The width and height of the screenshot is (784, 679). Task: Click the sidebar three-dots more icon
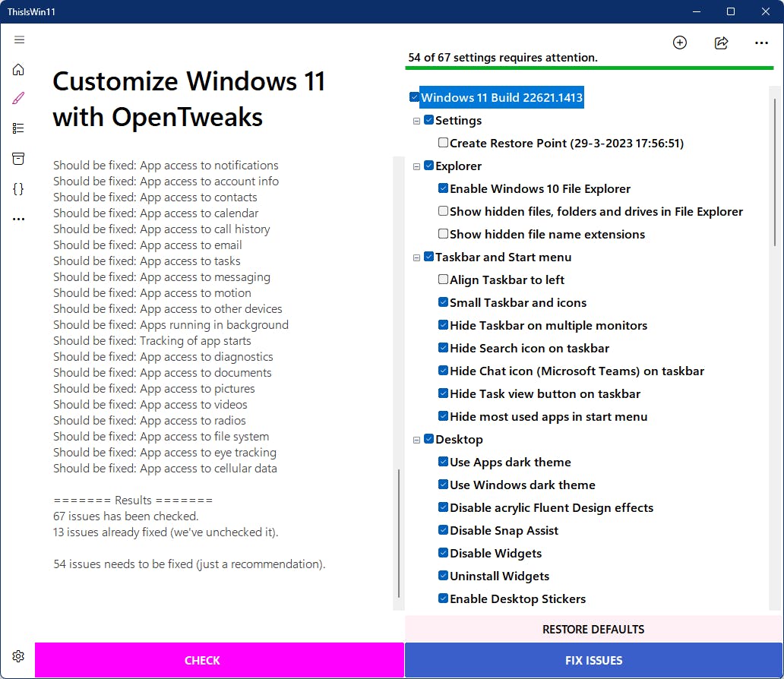18,219
